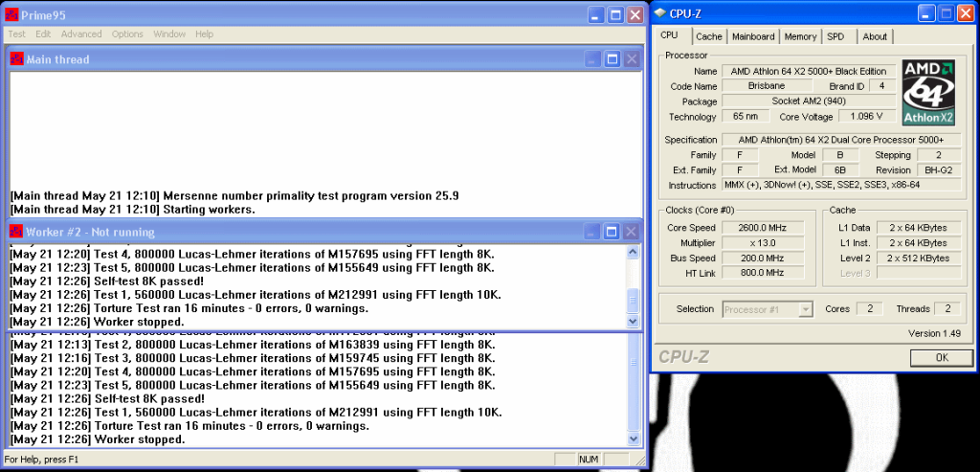The image size is (980, 472).
Task: Click the Brand ID value 4
Action: (x=881, y=86)
